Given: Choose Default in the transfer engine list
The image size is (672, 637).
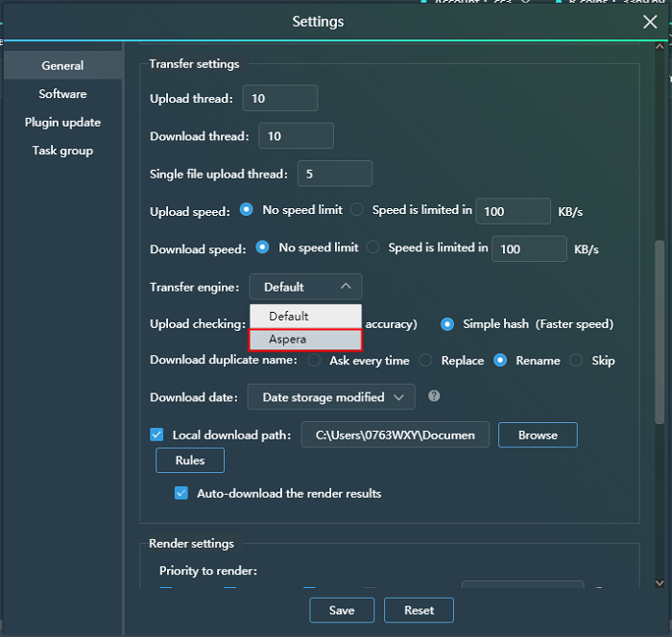Looking at the screenshot, I should click(x=305, y=317).
